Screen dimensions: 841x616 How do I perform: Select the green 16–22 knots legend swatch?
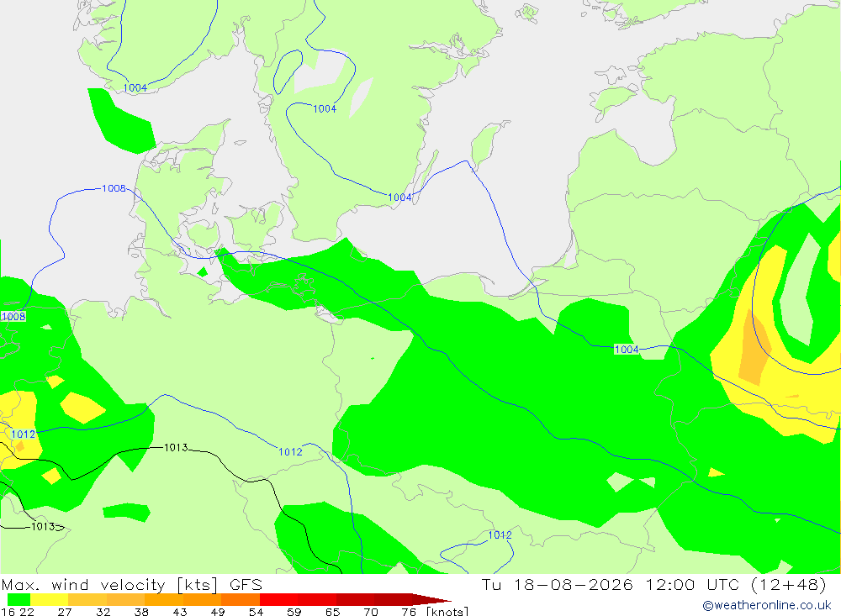19,599
